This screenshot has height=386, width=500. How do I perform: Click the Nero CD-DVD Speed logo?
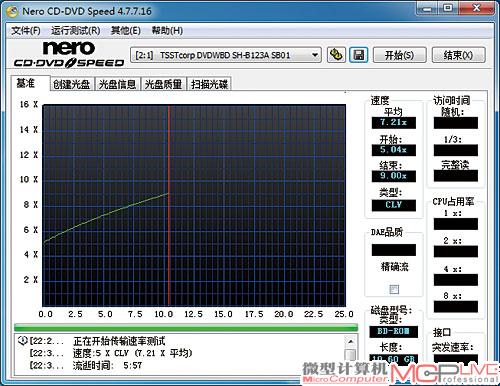pyautogui.click(x=69, y=53)
